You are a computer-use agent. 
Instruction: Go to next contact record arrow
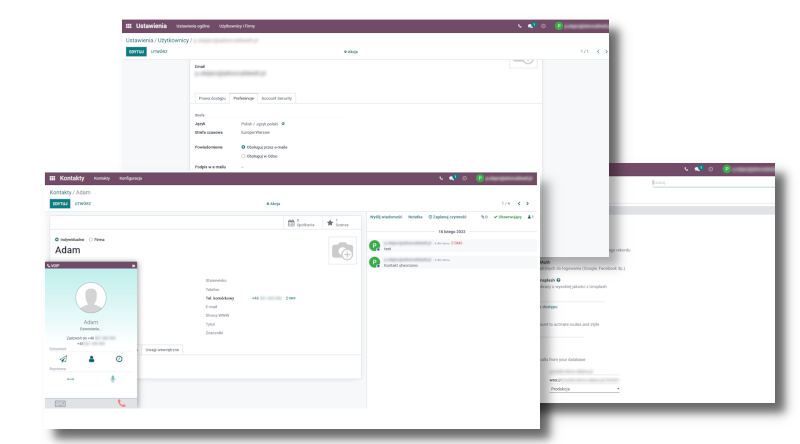tap(528, 204)
